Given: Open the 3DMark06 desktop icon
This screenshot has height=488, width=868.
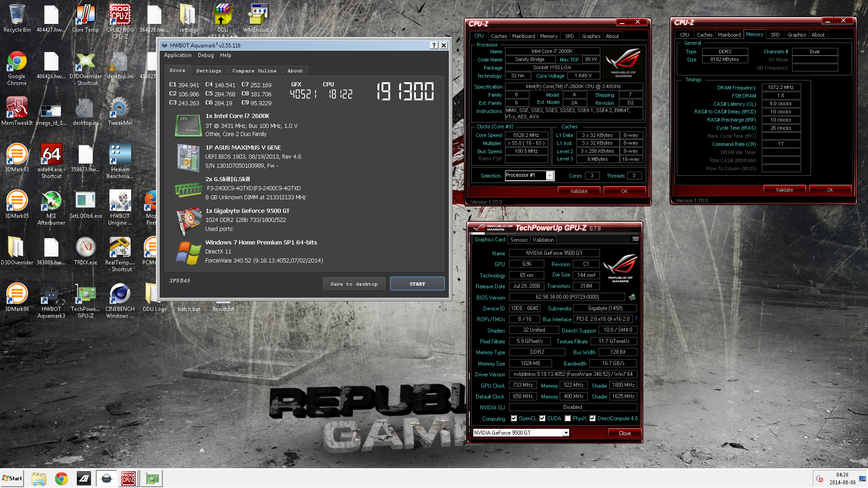Looking at the screenshot, I should (17, 297).
